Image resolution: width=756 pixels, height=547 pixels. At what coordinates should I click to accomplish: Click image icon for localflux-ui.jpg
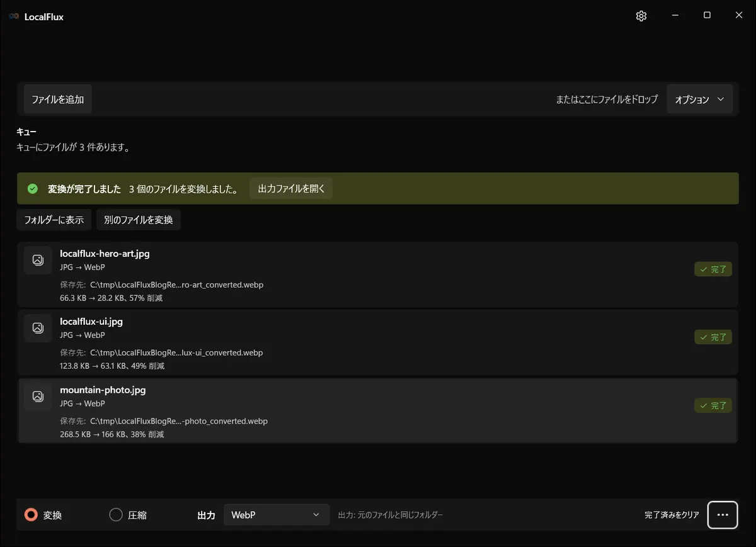click(x=38, y=328)
